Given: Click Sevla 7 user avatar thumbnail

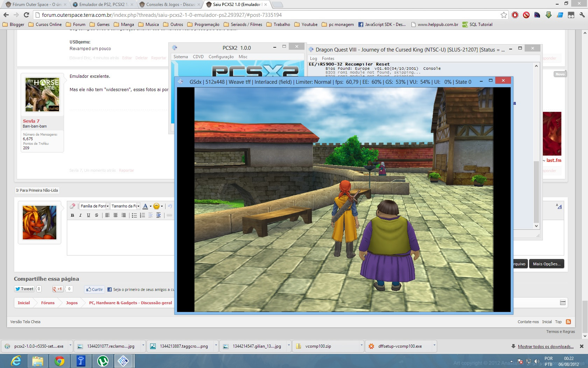Looking at the screenshot, I should coord(42,95).
